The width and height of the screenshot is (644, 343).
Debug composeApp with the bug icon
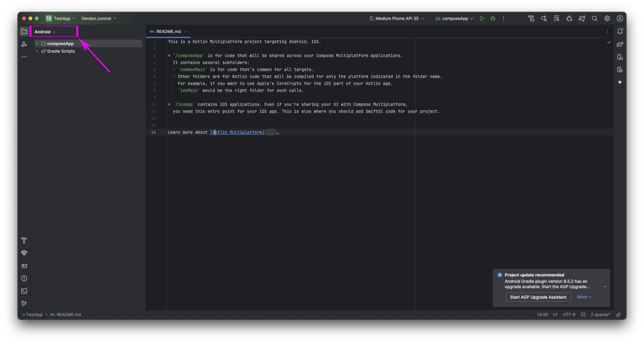(493, 19)
